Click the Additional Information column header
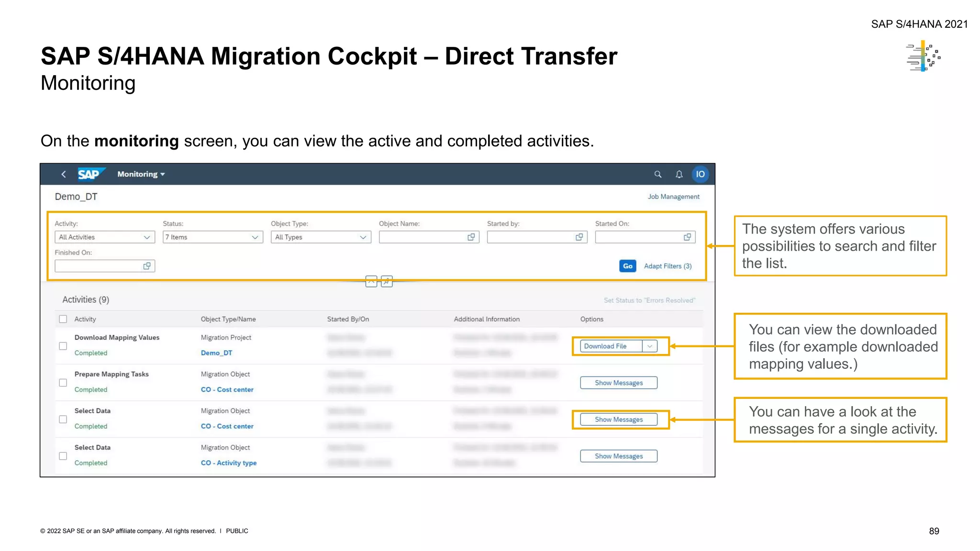The width and height of the screenshot is (980, 551). 487,319
